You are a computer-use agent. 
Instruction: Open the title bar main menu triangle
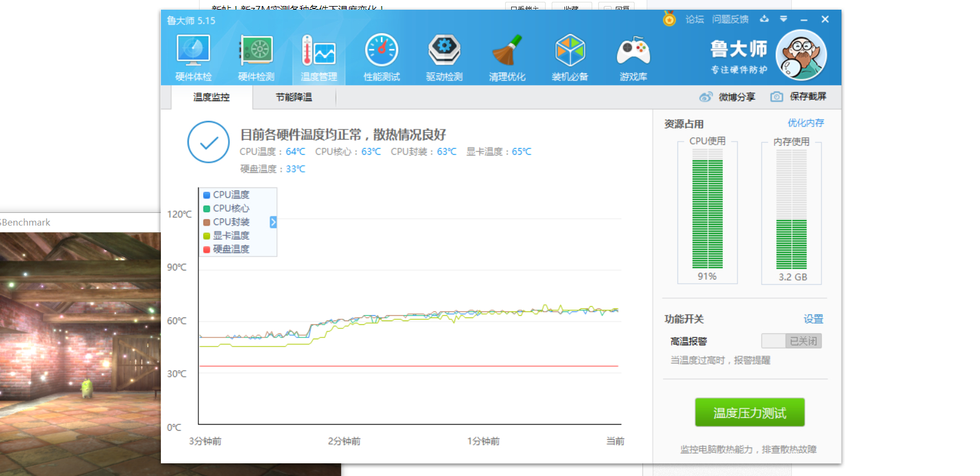(x=783, y=19)
